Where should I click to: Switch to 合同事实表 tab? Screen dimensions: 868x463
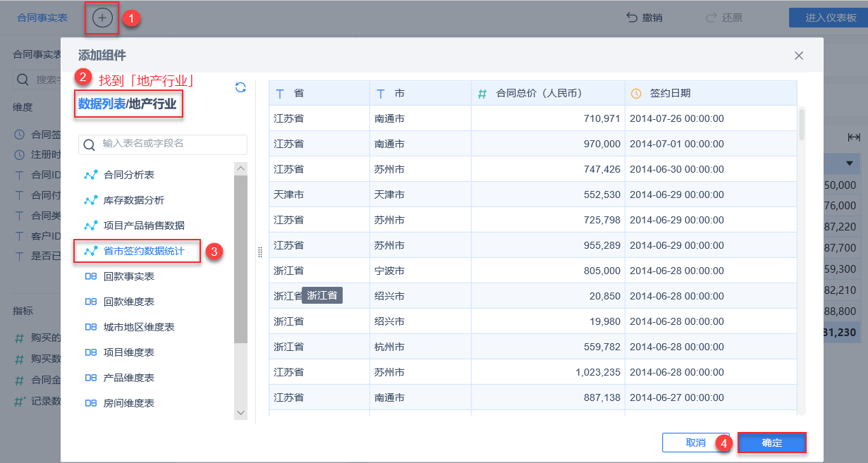pyautogui.click(x=42, y=18)
